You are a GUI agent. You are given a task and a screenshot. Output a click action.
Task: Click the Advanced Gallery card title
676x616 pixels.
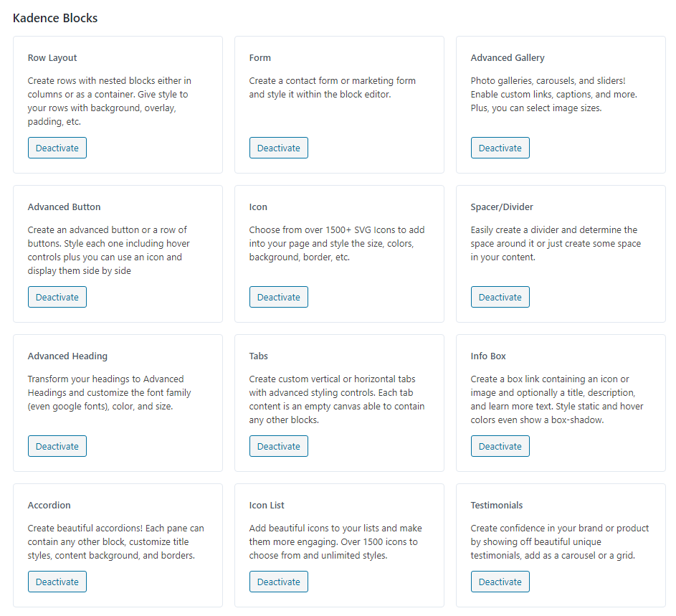[x=508, y=58]
